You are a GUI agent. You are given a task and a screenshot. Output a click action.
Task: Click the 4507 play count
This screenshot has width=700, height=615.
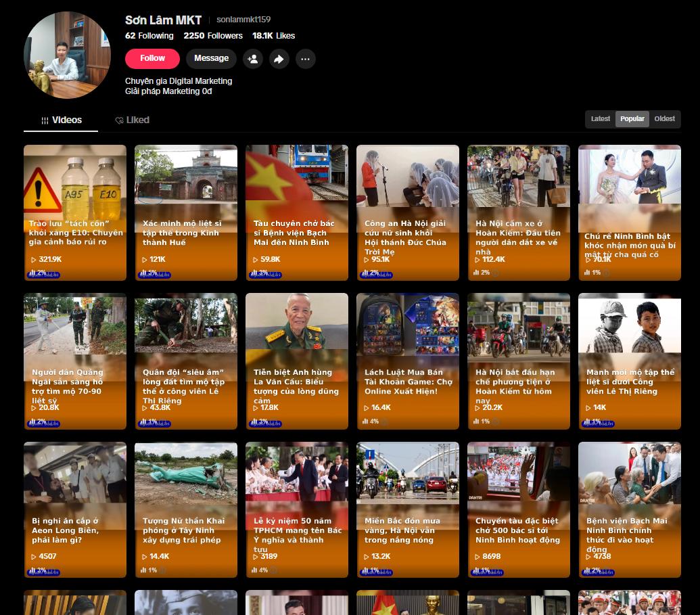coord(44,557)
